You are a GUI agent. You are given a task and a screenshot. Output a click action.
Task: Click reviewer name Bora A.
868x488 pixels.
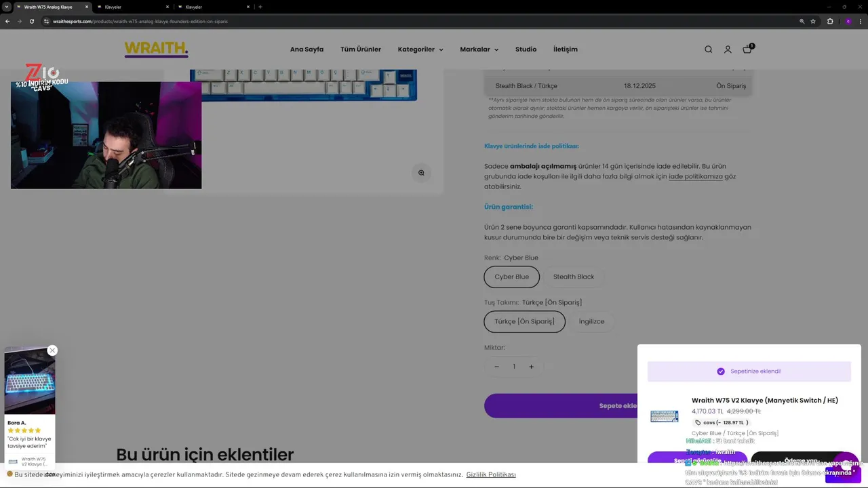(17, 423)
